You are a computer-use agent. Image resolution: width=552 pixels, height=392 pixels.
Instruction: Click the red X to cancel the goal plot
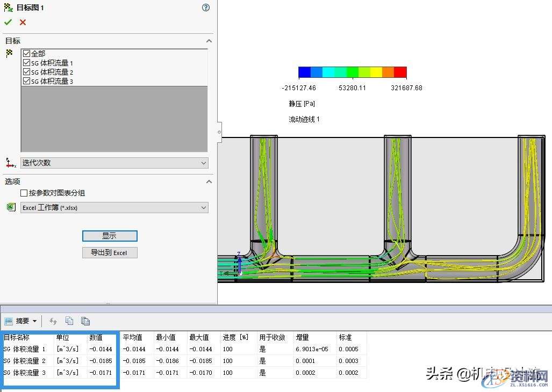[21, 23]
